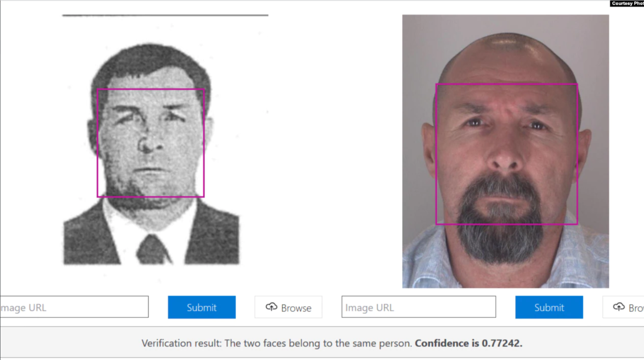Viewport: 644px width, 360px height.
Task: Focus the left Image URL field
Action: (x=74, y=307)
